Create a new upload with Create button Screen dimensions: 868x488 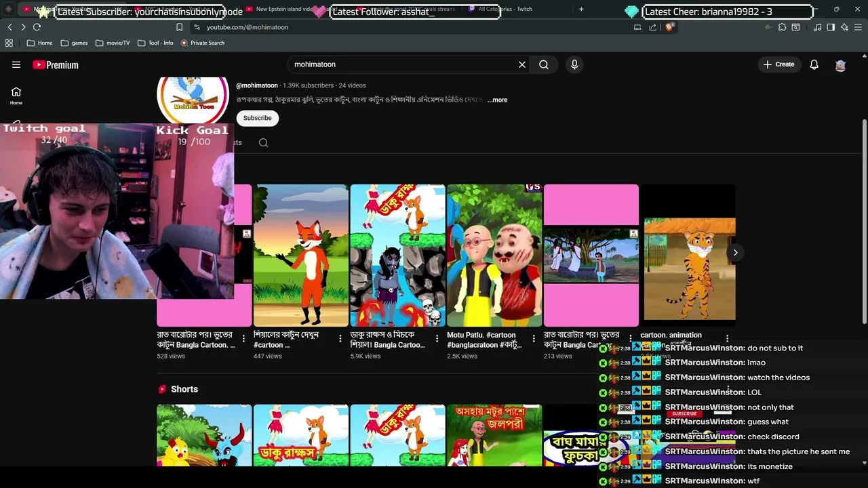click(x=778, y=64)
